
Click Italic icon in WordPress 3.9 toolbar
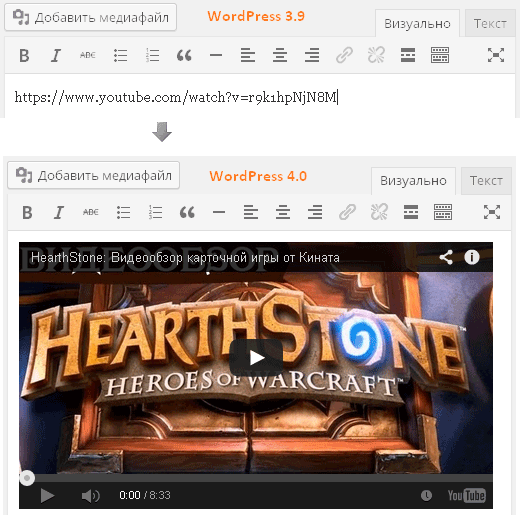[56, 55]
